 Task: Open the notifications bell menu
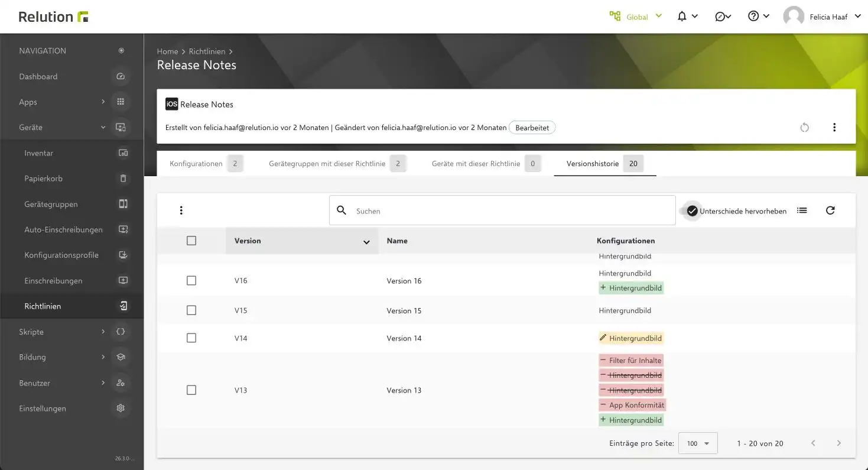pyautogui.click(x=682, y=17)
